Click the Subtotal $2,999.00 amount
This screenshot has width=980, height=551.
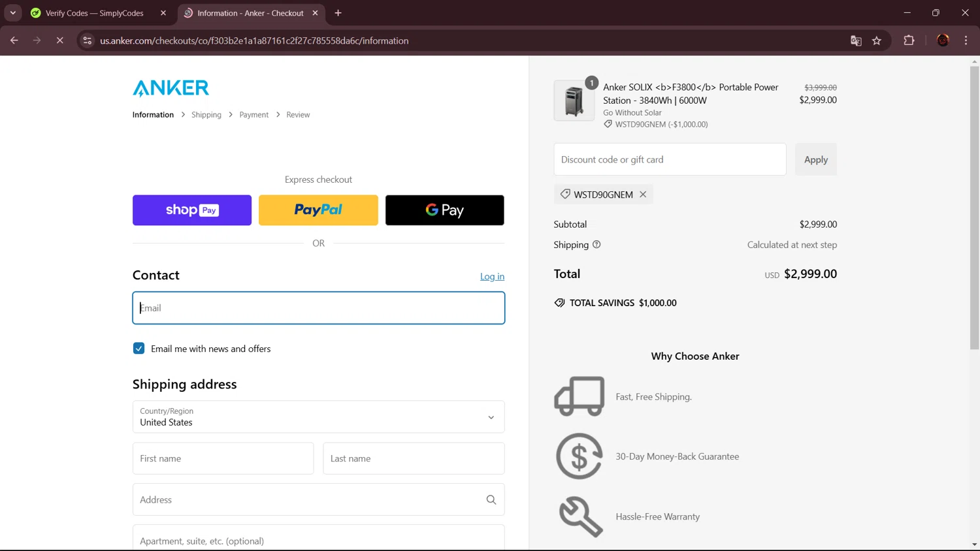[818, 225]
